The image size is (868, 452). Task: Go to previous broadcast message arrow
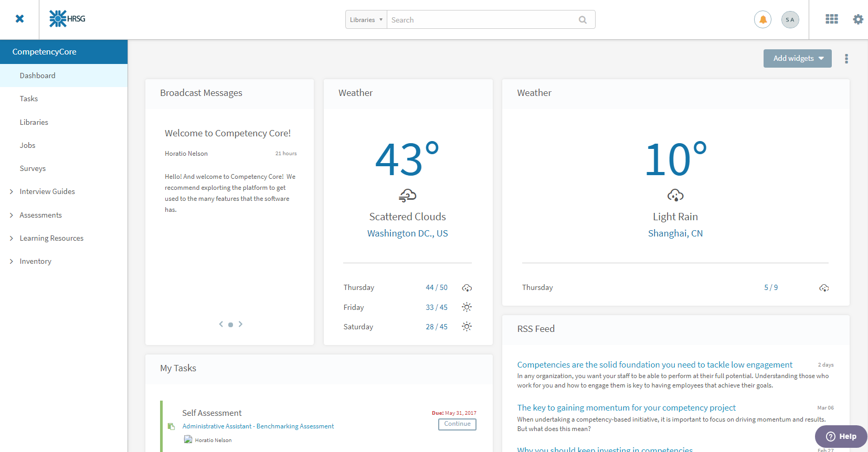[x=221, y=324]
